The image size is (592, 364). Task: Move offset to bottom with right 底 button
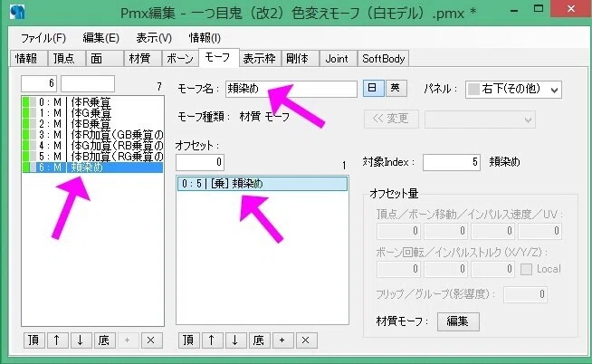259,340
